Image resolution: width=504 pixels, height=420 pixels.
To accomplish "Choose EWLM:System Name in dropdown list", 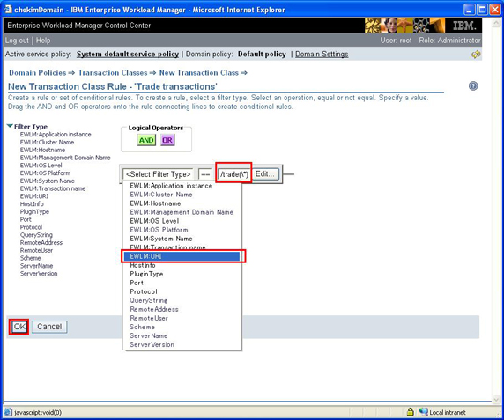I will [x=182, y=239].
